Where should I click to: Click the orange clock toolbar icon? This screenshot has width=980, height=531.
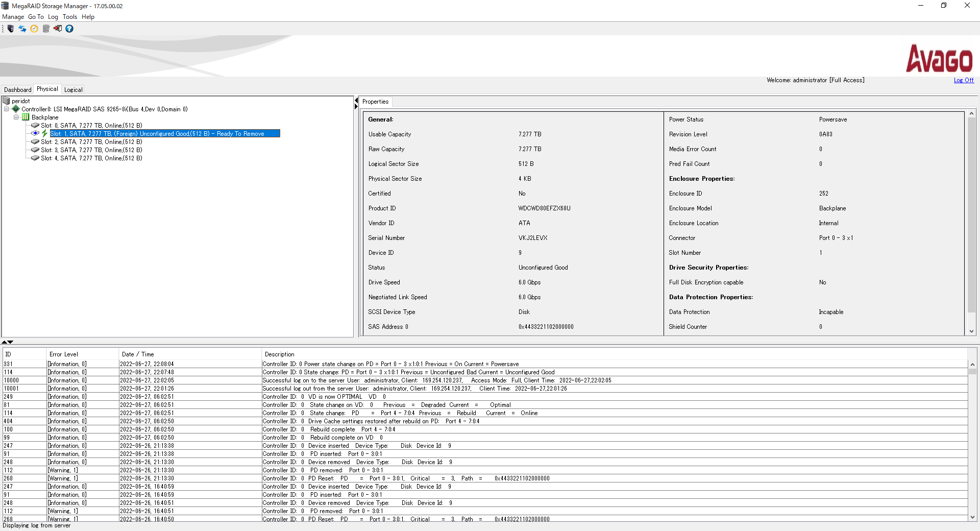[34, 29]
